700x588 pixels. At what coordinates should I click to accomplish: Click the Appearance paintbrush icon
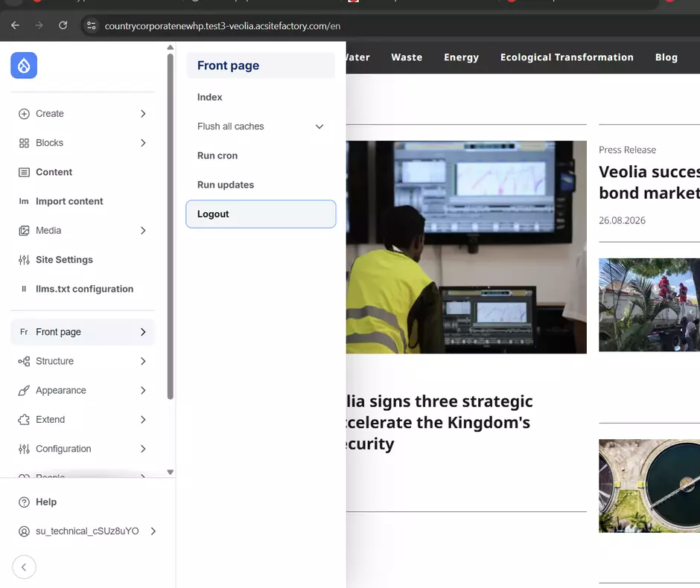(x=24, y=391)
